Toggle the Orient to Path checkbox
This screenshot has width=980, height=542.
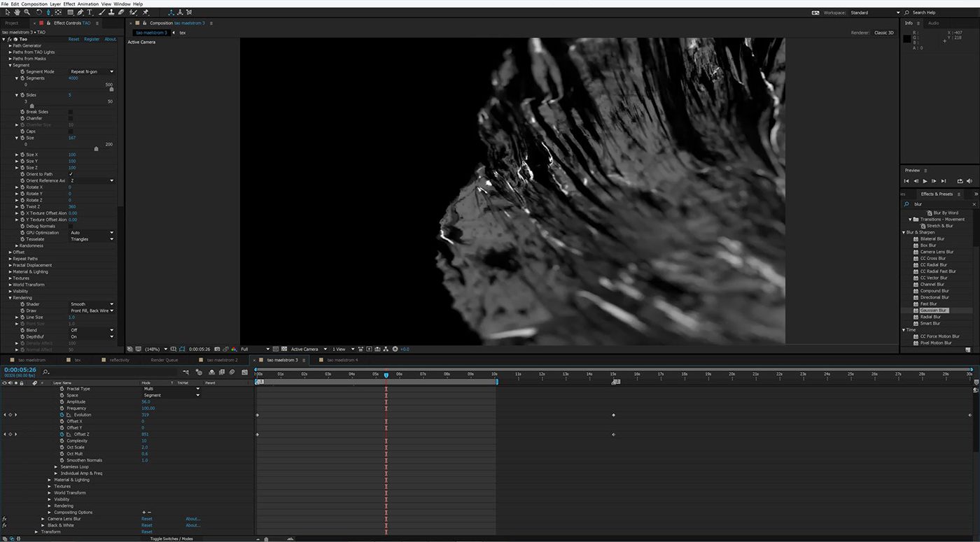(x=71, y=174)
